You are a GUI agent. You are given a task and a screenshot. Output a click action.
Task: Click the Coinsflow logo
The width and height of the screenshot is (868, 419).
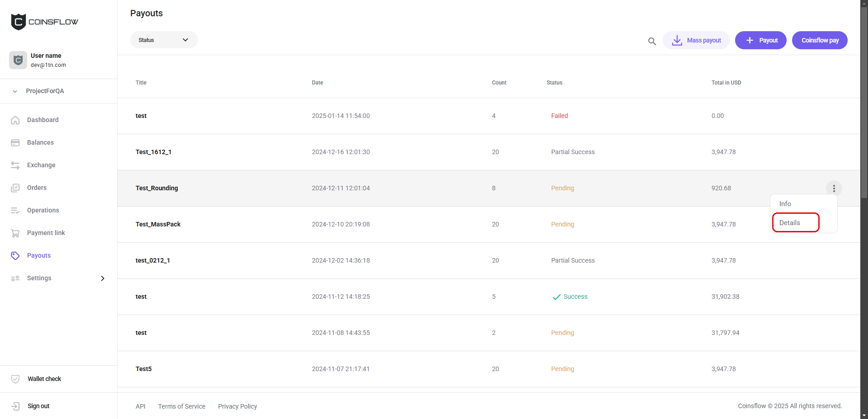coord(44,22)
